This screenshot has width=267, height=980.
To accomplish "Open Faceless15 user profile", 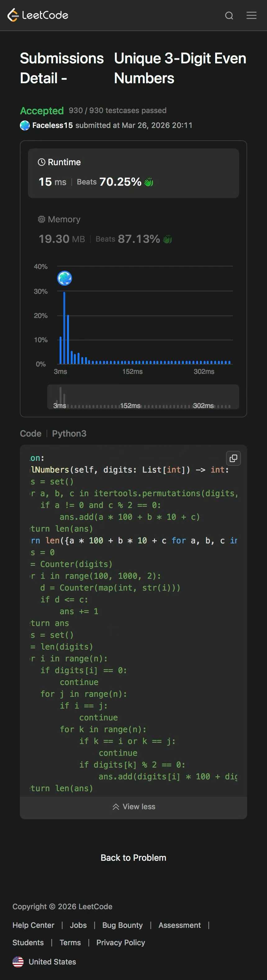I will (x=52, y=125).
